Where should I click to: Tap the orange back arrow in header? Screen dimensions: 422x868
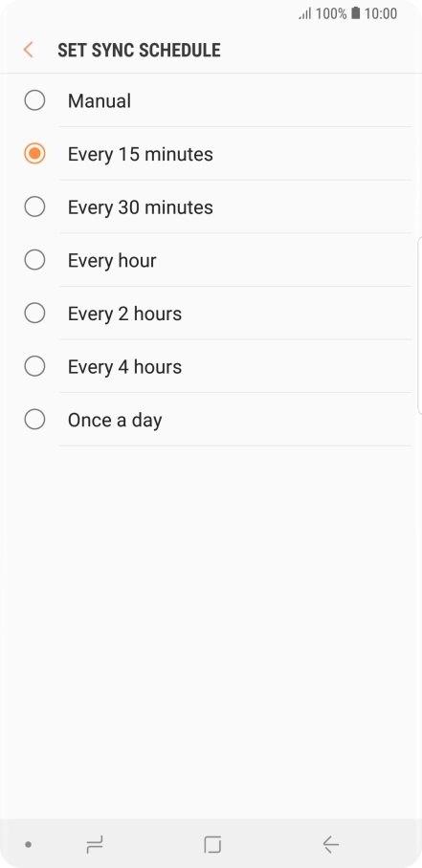pos(29,50)
